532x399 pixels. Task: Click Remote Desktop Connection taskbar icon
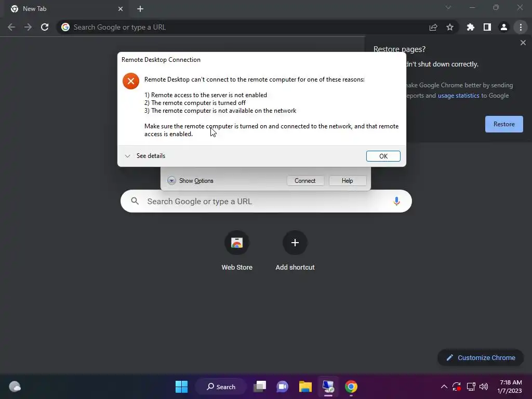pyautogui.click(x=328, y=387)
